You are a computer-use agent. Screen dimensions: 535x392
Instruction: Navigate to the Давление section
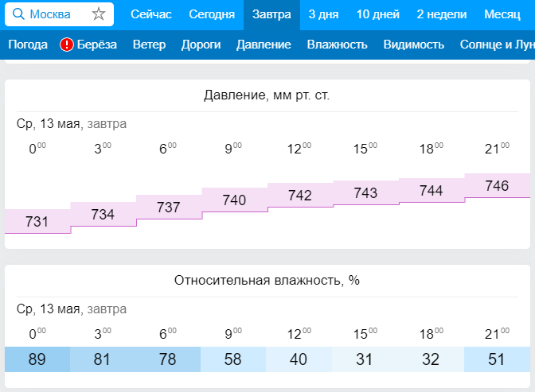(x=264, y=45)
